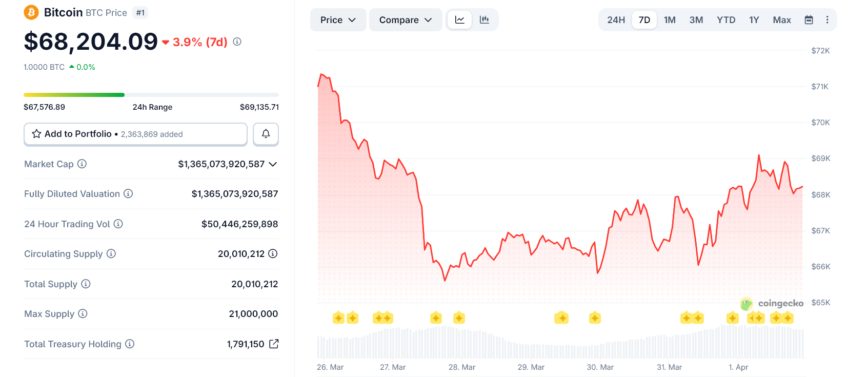The image size is (868, 377).
Task: Open Total Treasury Holding via external link icon
Action: click(274, 344)
